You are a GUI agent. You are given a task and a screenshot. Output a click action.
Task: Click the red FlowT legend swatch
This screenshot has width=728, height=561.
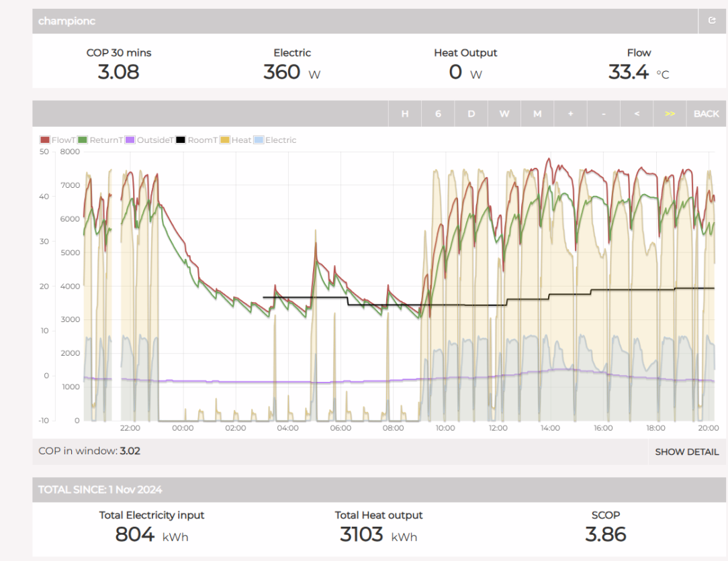pos(45,140)
